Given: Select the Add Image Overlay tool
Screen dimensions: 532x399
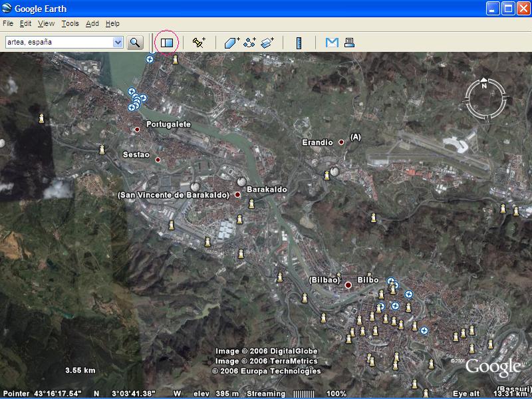Looking at the screenshot, I should point(267,43).
